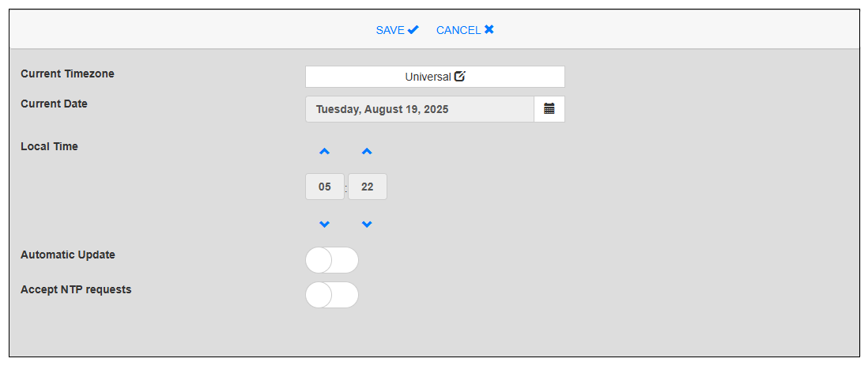This screenshot has height=366, width=868.
Task: Click the Tuesday, August 19, 2025 date field
Action: 419,109
